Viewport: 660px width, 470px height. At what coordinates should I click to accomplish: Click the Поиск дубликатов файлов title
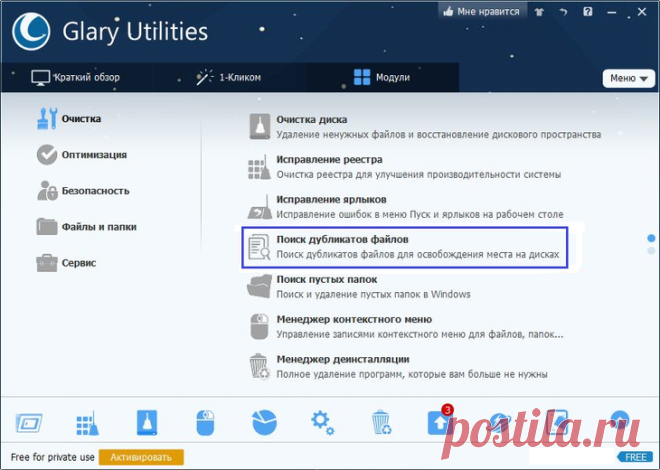pos(342,239)
